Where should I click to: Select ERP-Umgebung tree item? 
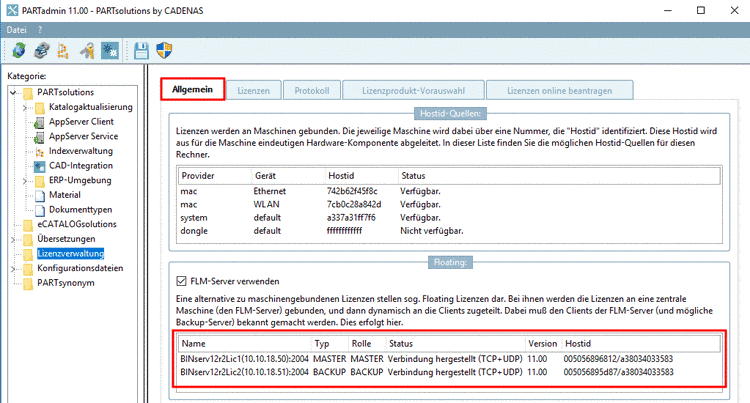80,180
